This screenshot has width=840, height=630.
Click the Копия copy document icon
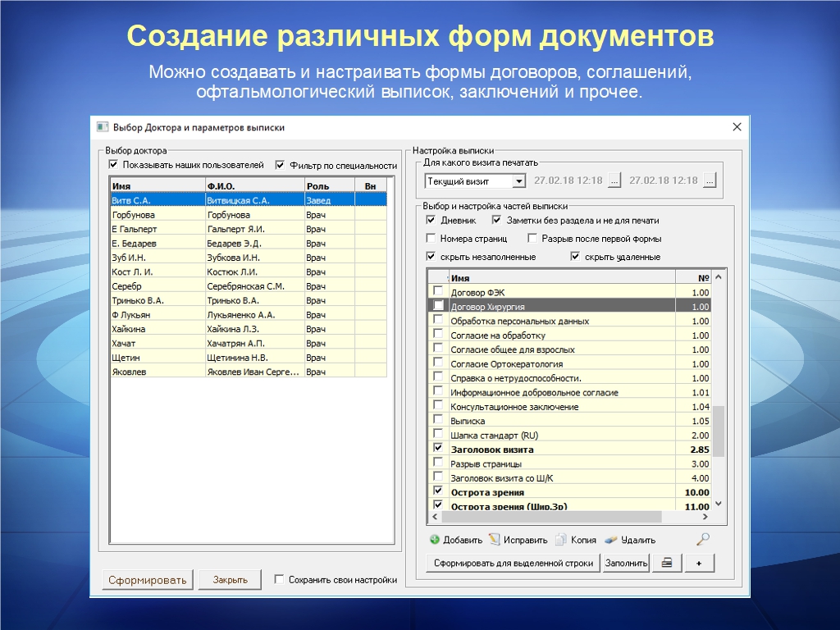(x=561, y=540)
